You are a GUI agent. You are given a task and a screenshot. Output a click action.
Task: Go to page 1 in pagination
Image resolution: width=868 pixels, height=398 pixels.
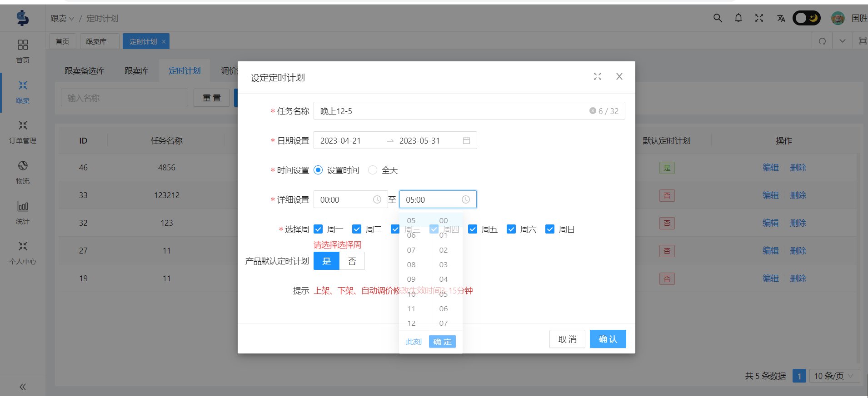799,376
